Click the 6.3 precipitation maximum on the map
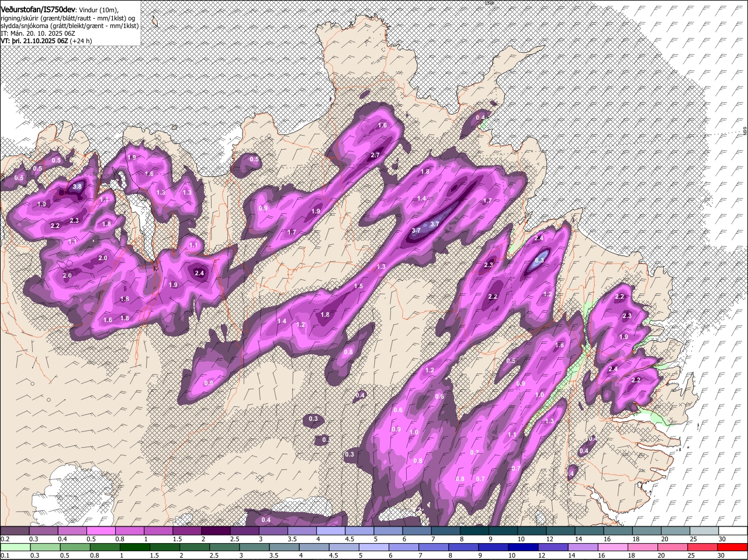This screenshot has height=560, width=748. point(540,261)
